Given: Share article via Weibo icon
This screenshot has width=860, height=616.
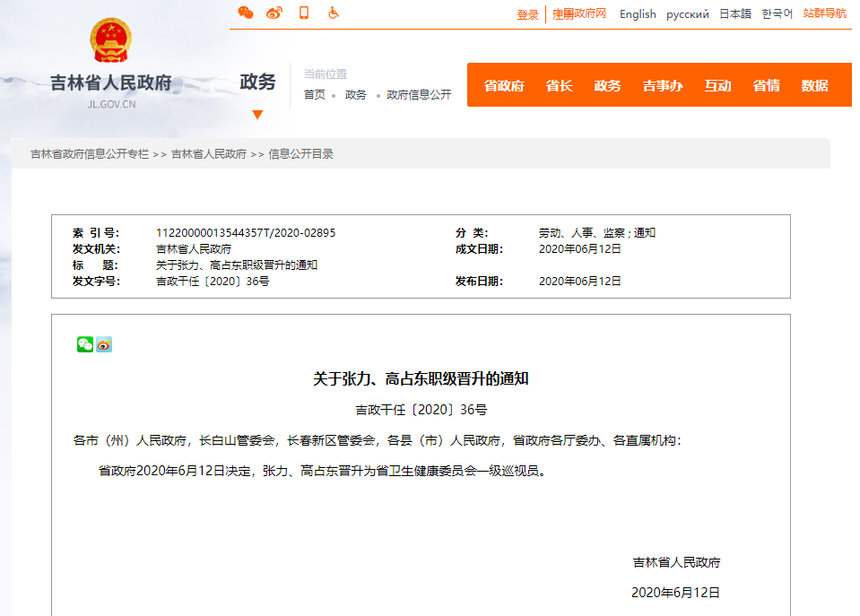Looking at the screenshot, I should coord(104,344).
